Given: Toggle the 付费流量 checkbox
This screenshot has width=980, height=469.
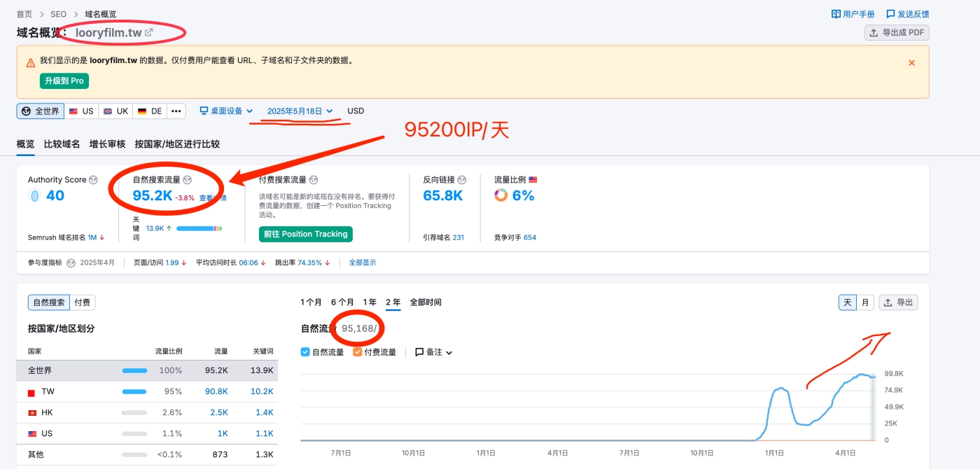Looking at the screenshot, I should click(x=358, y=352).
